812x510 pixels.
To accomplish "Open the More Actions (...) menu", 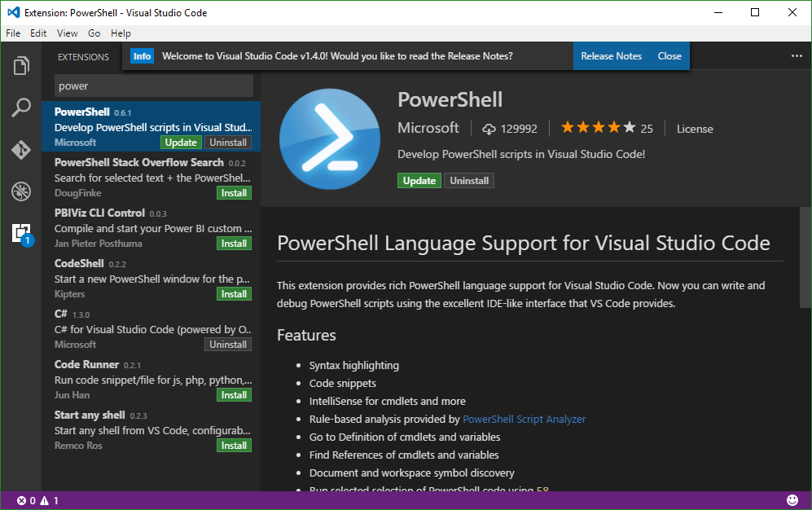I will pos(796,55).
